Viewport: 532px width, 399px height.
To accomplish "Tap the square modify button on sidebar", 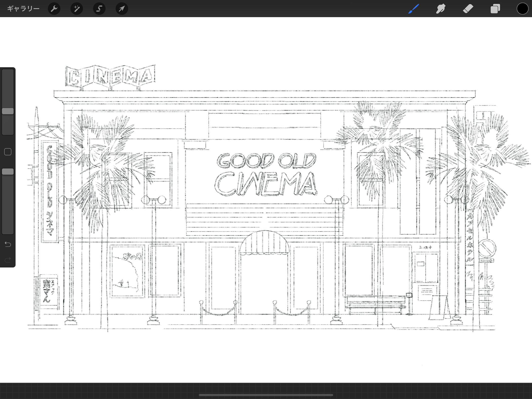I will pos(8,152).
